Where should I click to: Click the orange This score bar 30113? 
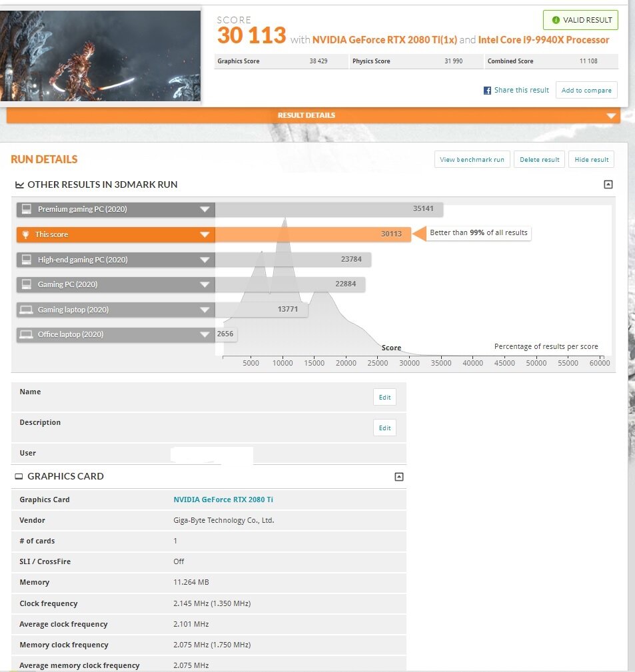(x=313, y=234)
